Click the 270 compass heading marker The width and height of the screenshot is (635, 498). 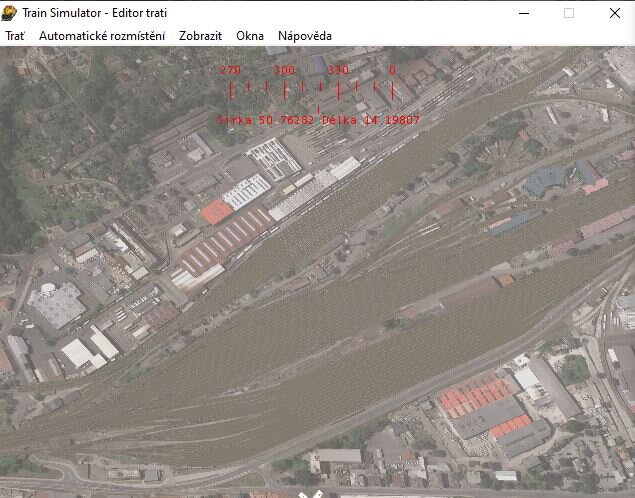(x=230, y=70)
